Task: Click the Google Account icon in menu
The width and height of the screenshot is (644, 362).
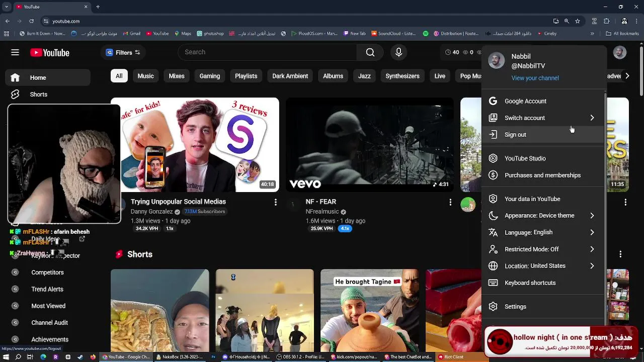Action: (493, 101)
